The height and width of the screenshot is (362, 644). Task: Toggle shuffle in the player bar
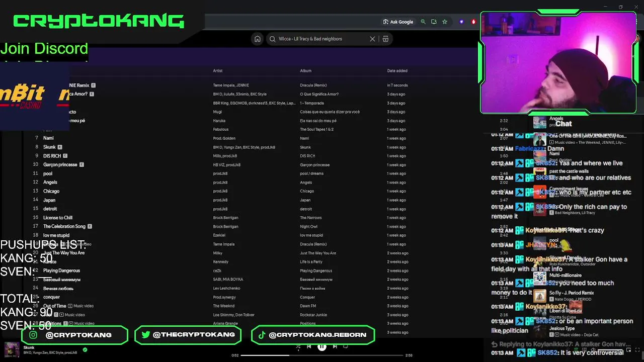click(x=298, y=346)
